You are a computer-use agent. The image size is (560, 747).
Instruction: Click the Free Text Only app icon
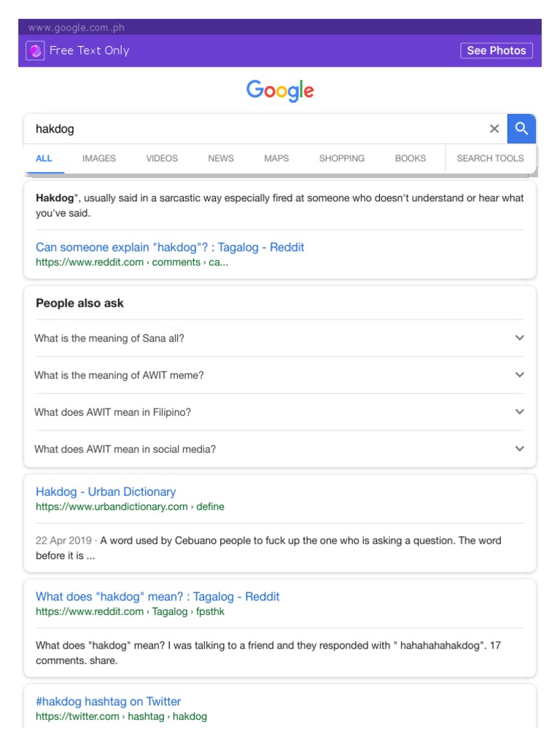[35, 51]
